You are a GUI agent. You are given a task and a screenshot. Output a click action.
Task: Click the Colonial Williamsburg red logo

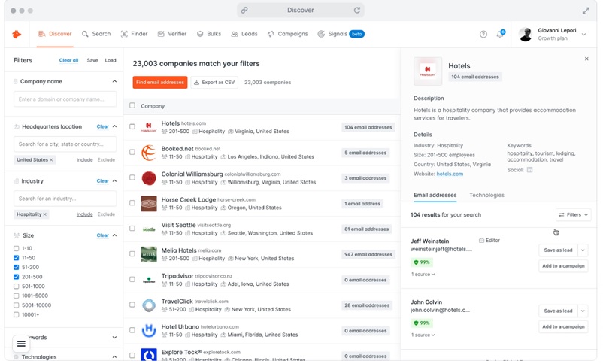point(148,177)
